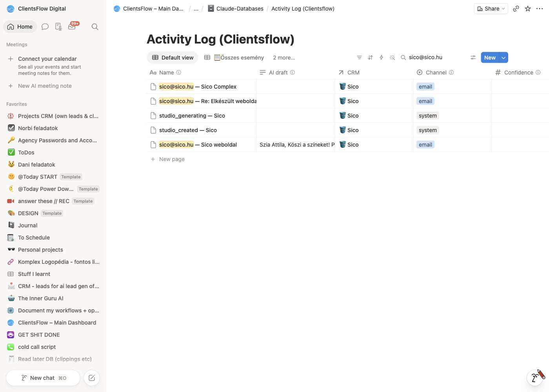This screenshot has height=392, width=549.
Task: Switch to the Default view tab
Action: click(173, 58)
